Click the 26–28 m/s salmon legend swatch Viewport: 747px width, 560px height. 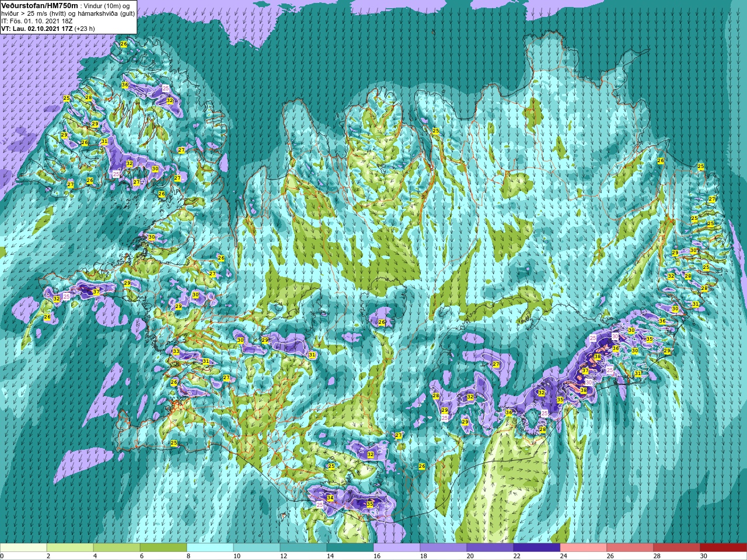pyautogui.click(x=630, y=548)
